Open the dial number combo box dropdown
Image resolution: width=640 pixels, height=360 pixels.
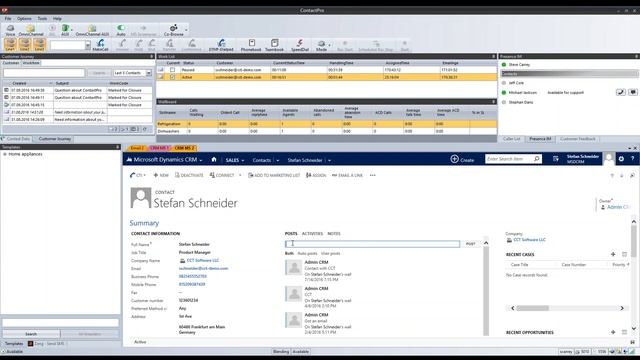click(88, 45)
